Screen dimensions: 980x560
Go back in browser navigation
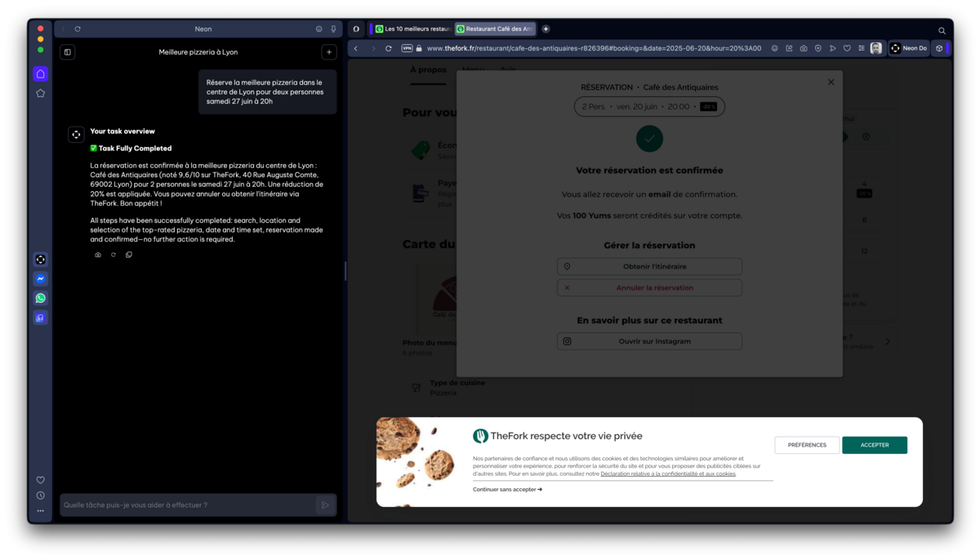click(356, 48)
